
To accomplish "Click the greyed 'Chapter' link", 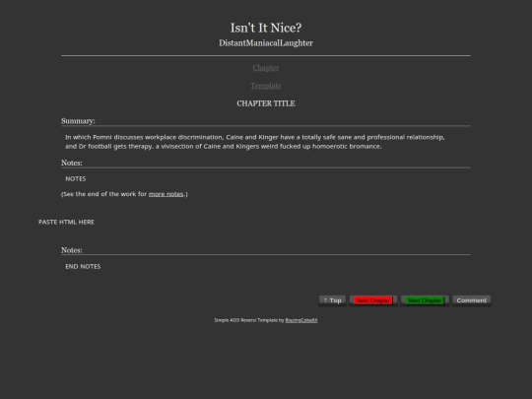I will point(266,68).
